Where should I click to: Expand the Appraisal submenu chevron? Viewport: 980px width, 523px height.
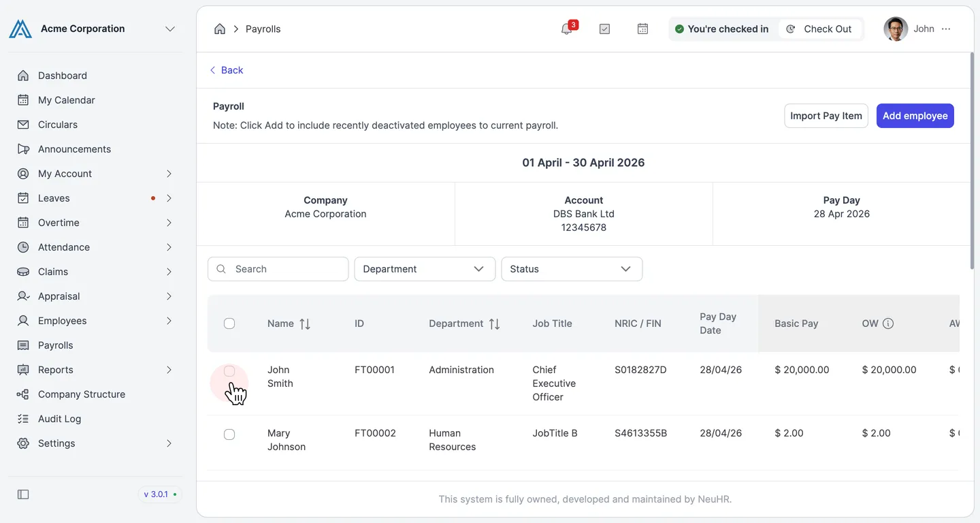click(169, 296)
